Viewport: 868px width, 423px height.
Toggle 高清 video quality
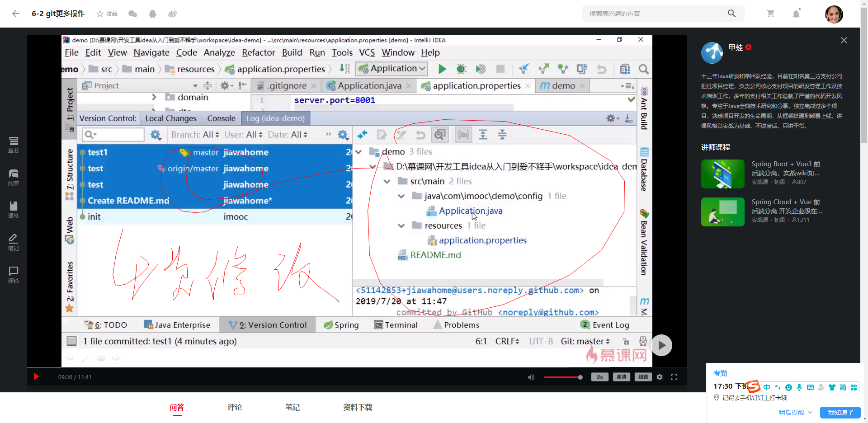[x=622, y=377]
